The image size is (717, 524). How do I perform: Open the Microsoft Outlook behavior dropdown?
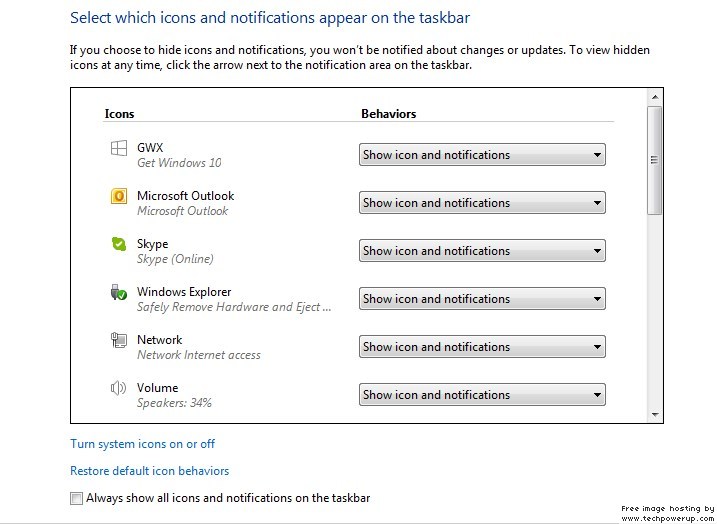point(482,203)
